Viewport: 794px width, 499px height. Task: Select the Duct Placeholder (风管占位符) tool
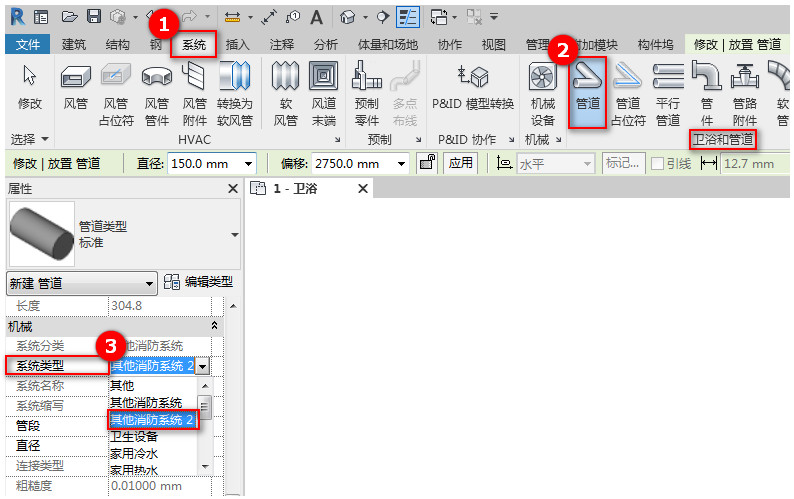(116, 94)
